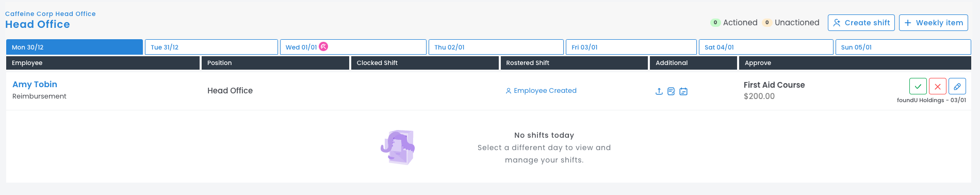
Task: Open the edit note icon for Amy Tobin
Action: click(671, 91)
